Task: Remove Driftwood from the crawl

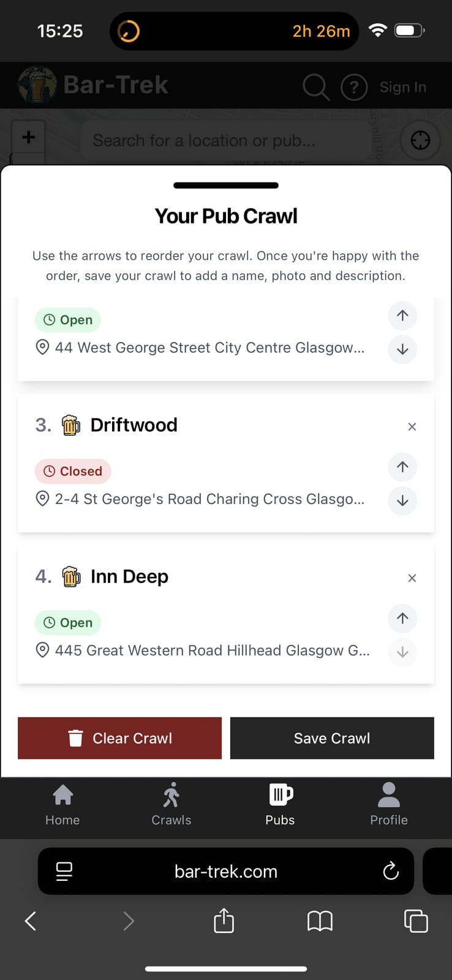Action: 412,426
